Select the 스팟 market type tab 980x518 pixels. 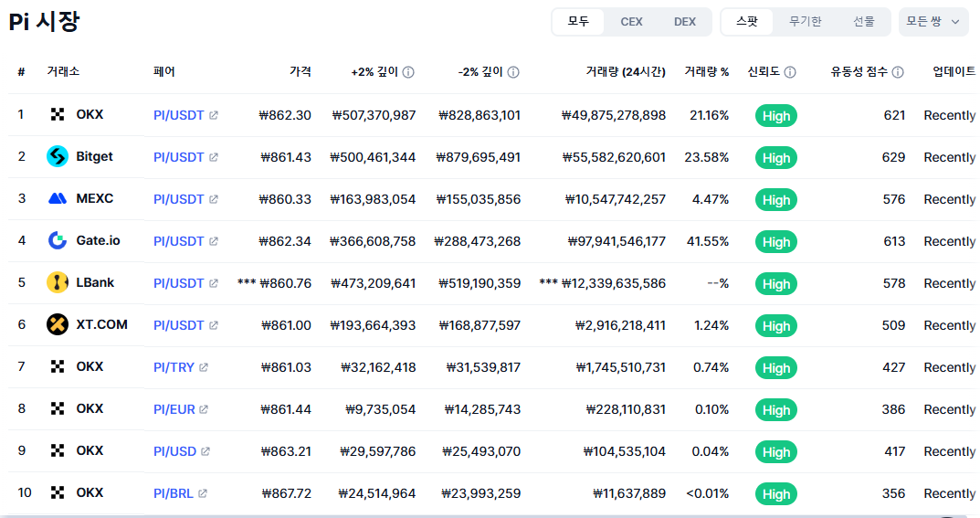tap(747, 22)
